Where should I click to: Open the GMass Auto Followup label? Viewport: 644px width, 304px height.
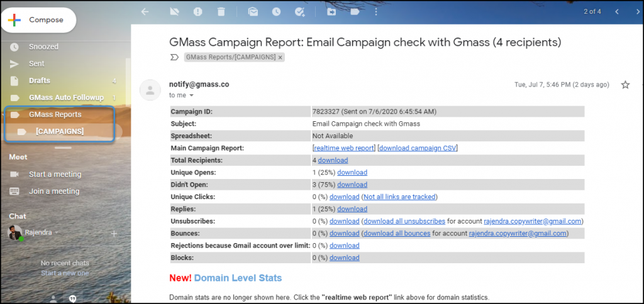(x=66, y=97)
